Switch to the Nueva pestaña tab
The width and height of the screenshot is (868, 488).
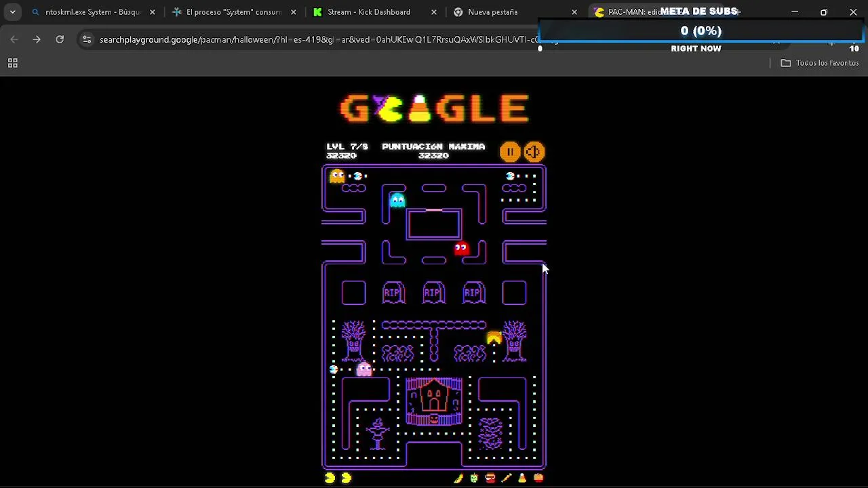point(515,12)
